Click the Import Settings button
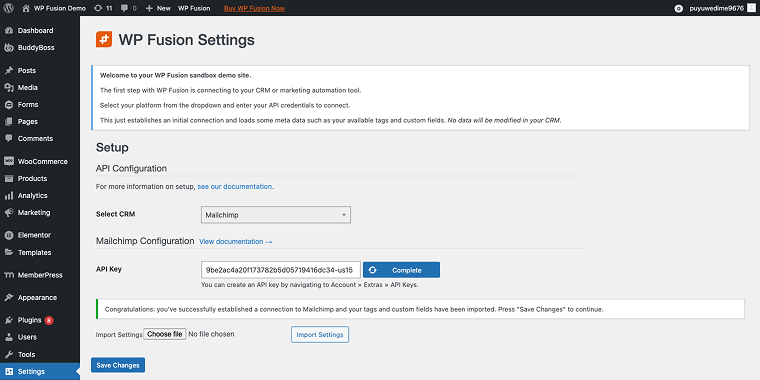The height and width of the screenshot is (380, 760). tap(320, 334)
